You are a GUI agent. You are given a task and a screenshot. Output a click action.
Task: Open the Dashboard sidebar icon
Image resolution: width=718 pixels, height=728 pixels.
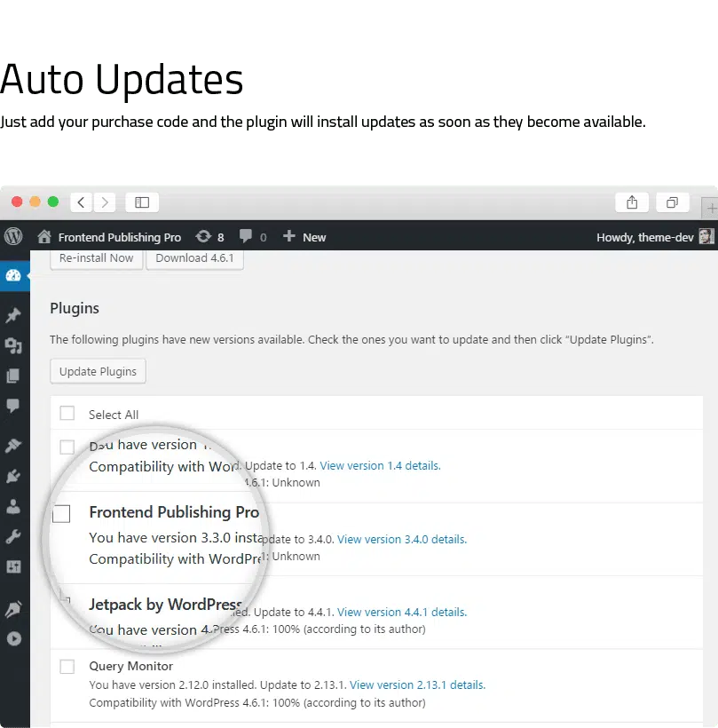click(x=13, y=276)
